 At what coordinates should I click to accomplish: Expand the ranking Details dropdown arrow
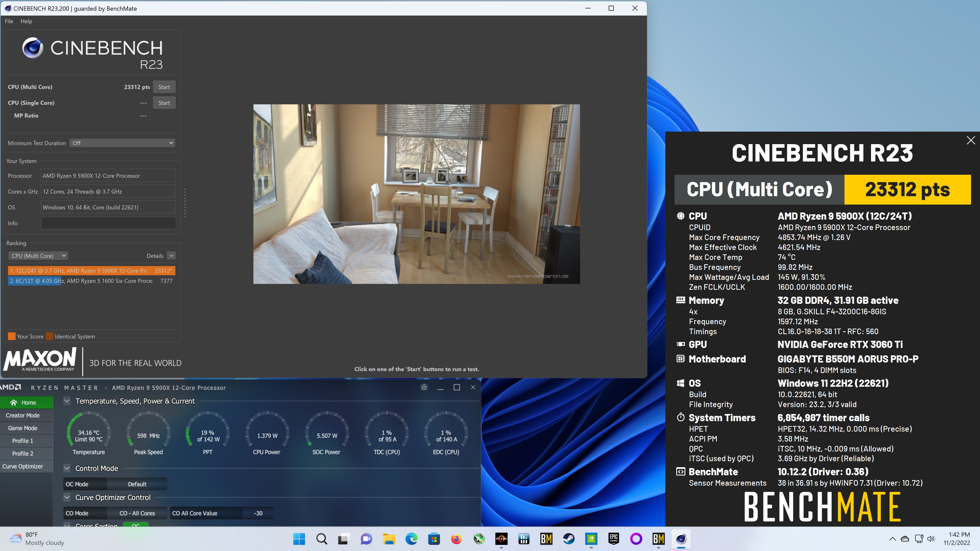(171, 256)
